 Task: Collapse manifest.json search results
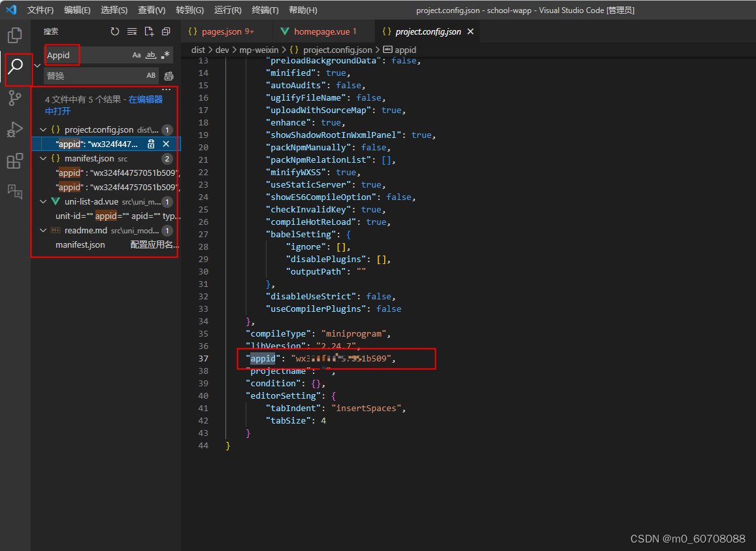43,158
